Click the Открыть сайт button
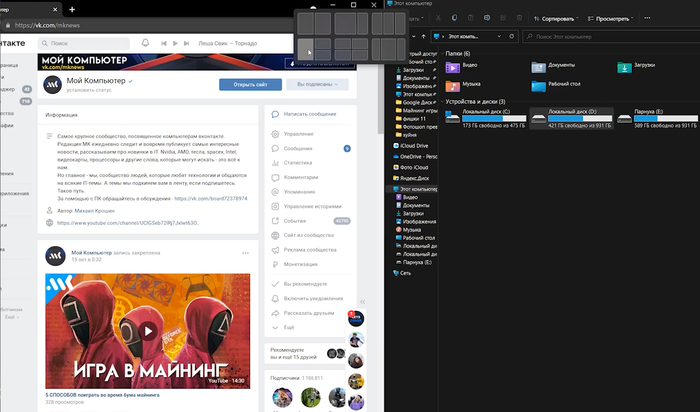 coord(250,84)
